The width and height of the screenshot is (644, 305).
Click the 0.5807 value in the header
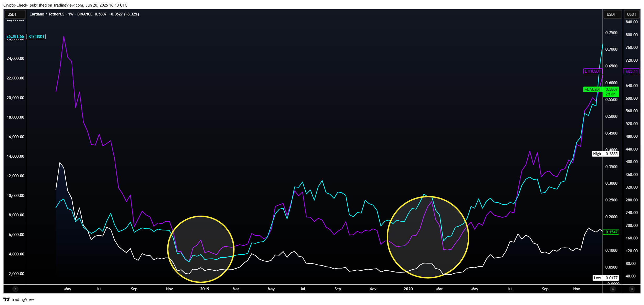click(101, 14)
